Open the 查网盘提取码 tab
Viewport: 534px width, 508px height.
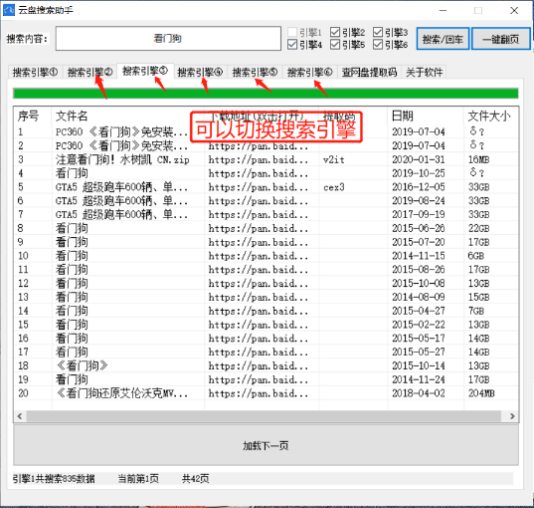370,72
